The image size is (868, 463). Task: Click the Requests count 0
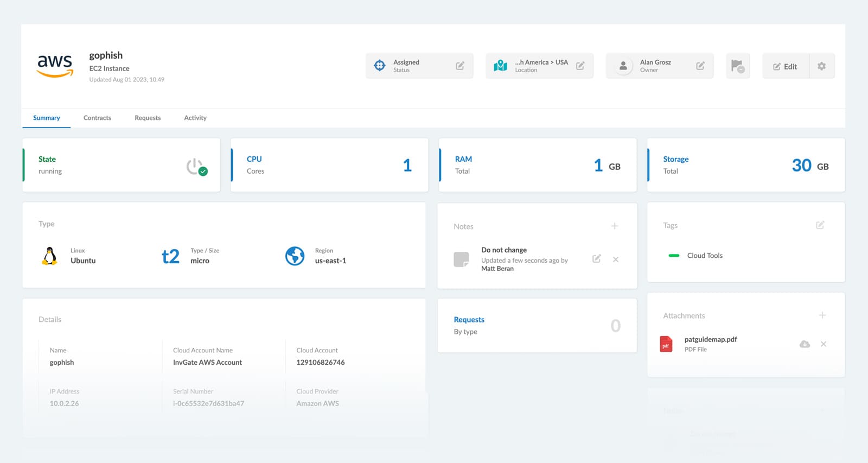[615, 326]
